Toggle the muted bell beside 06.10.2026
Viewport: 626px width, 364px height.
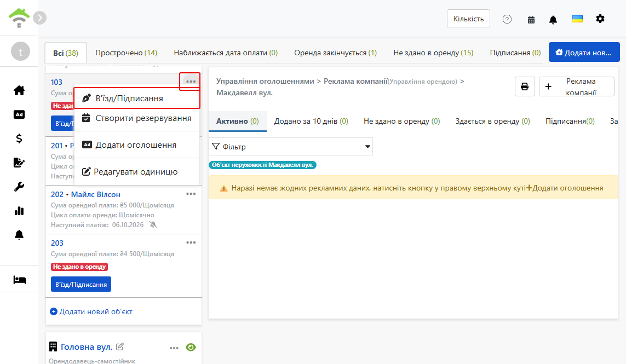(x=153, y=225)
